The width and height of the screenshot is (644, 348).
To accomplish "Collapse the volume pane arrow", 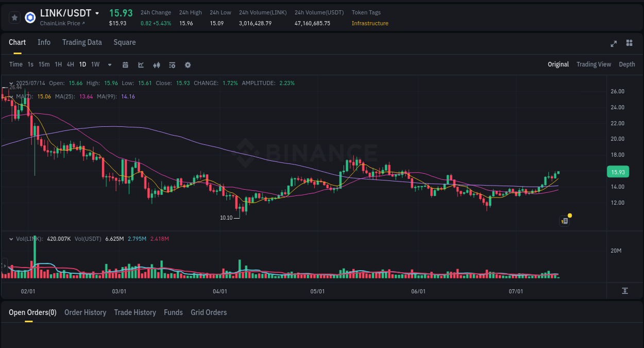I will 11,239.
